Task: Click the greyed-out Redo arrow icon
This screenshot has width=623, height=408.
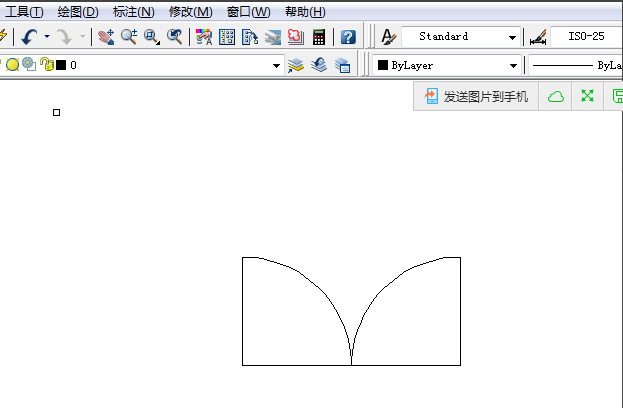Action: [x=64, y=37]
